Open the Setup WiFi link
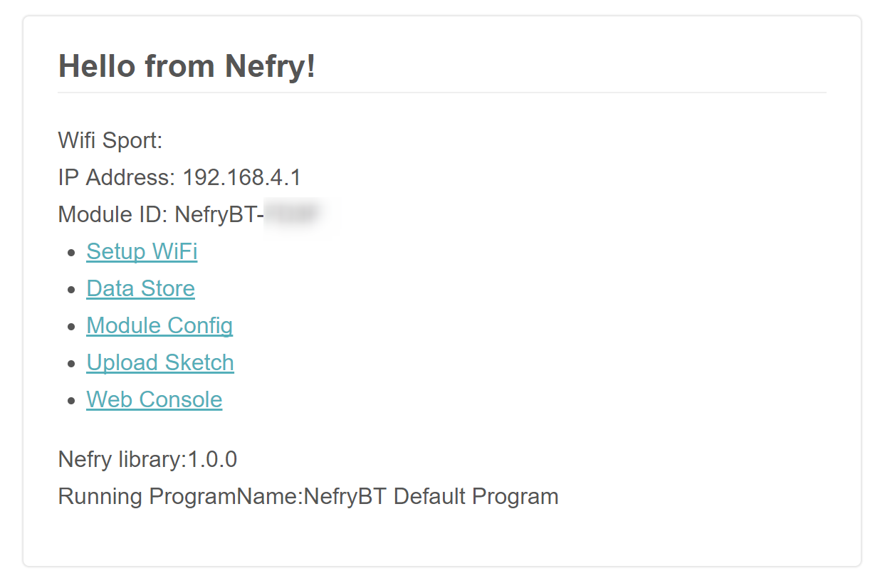This screenshot has height=588, width=875. (x=142, y=252)
